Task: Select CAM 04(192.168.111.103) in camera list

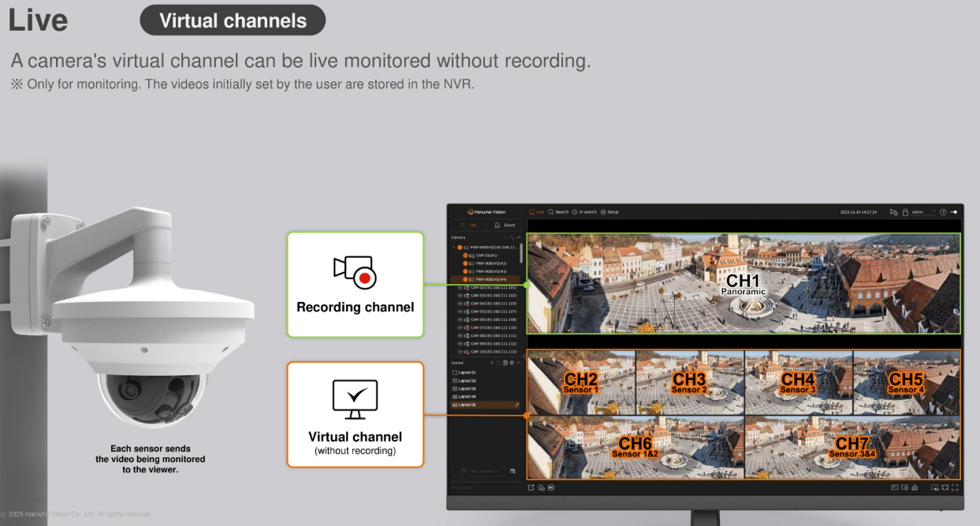Action: 487,304
